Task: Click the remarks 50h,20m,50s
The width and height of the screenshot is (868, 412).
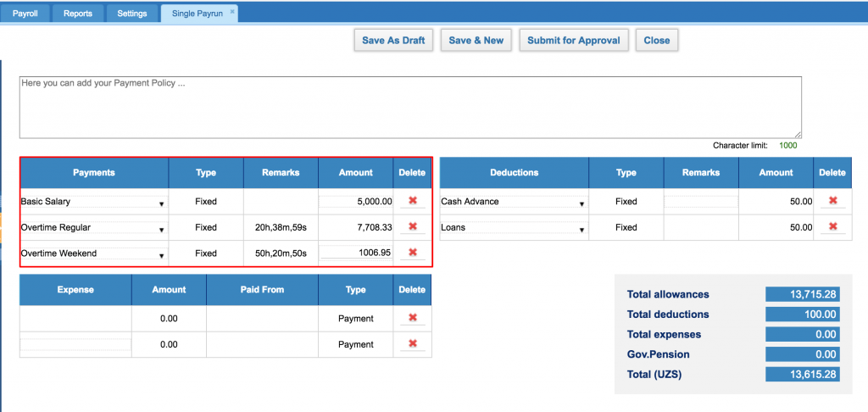Action: 281,253
